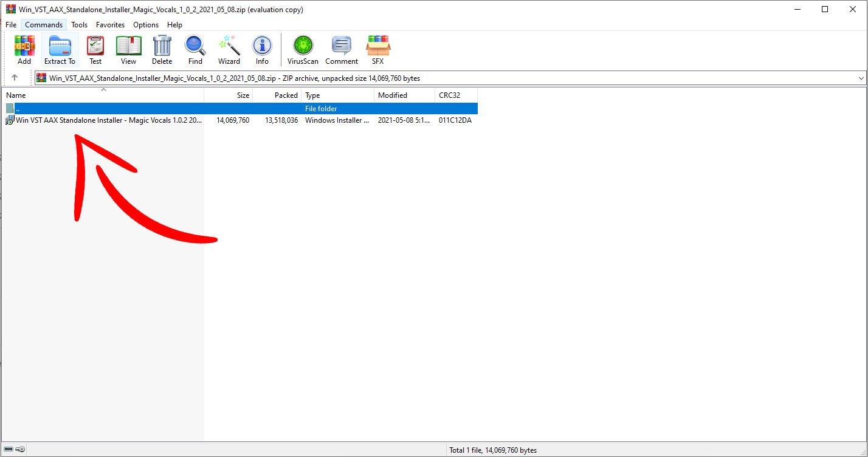Sort the list by the Modified column

tap(405, 95)
